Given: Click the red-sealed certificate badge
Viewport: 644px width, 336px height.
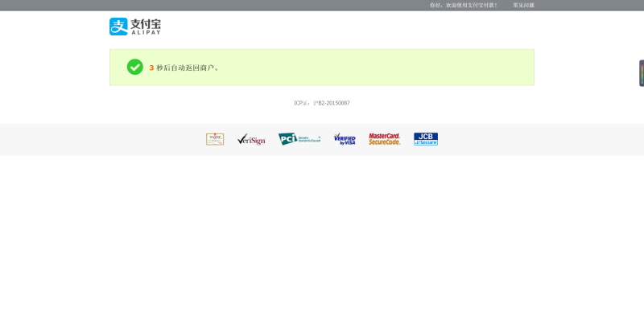Looking at the screenshot, I should [215, 139].
